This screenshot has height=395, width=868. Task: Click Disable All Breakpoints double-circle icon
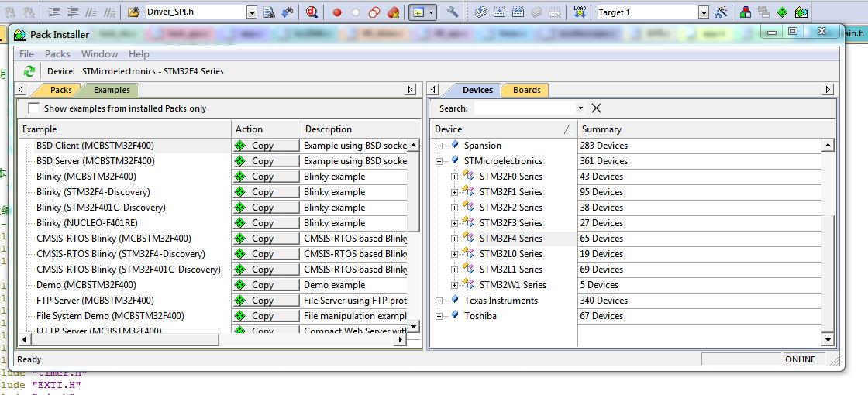pyautogui.click(x=374, y=12)
